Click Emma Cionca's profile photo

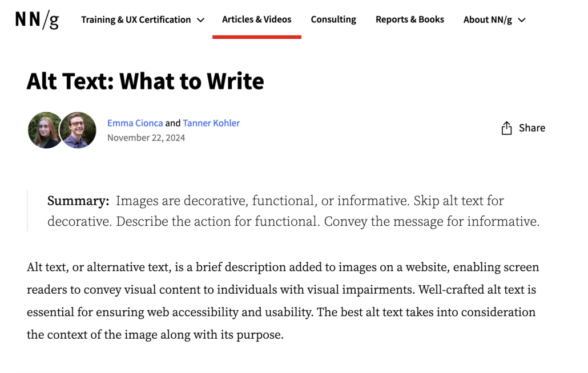tap(45, 130)
